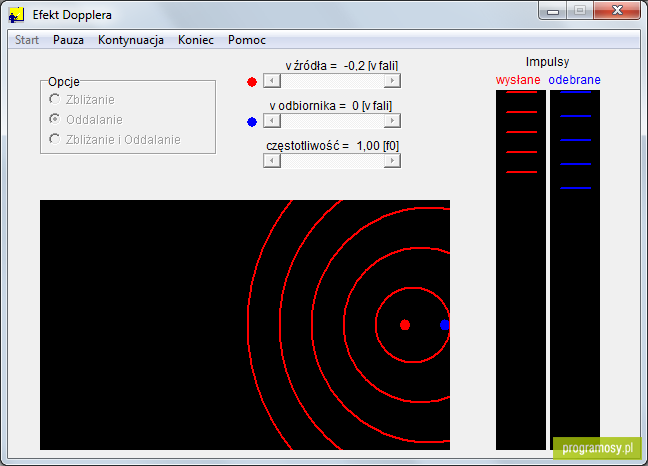Screen dimensions: 648x466
Task: Click the Opcje group label
Action: [64, 81]
